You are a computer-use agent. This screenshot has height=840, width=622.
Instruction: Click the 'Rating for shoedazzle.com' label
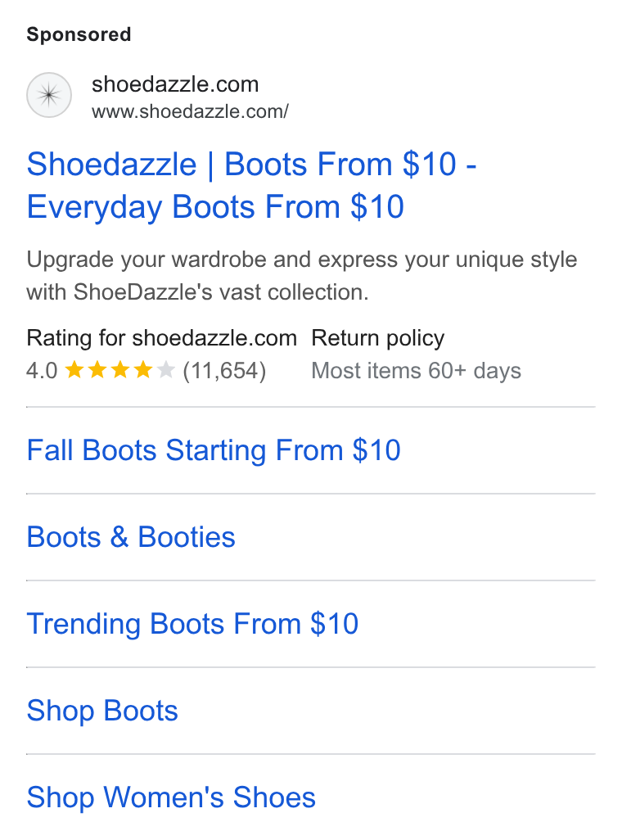tap(162, 338)
